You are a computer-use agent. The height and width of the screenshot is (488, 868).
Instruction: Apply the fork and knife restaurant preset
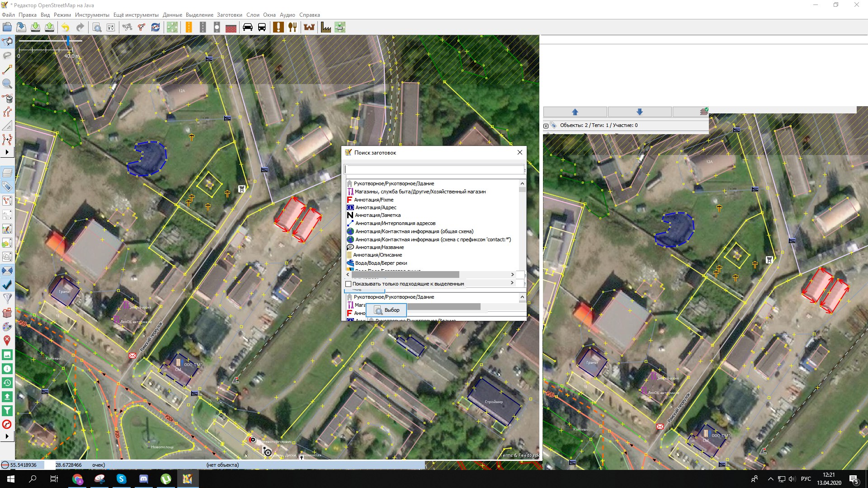click(x=292, y=27)
